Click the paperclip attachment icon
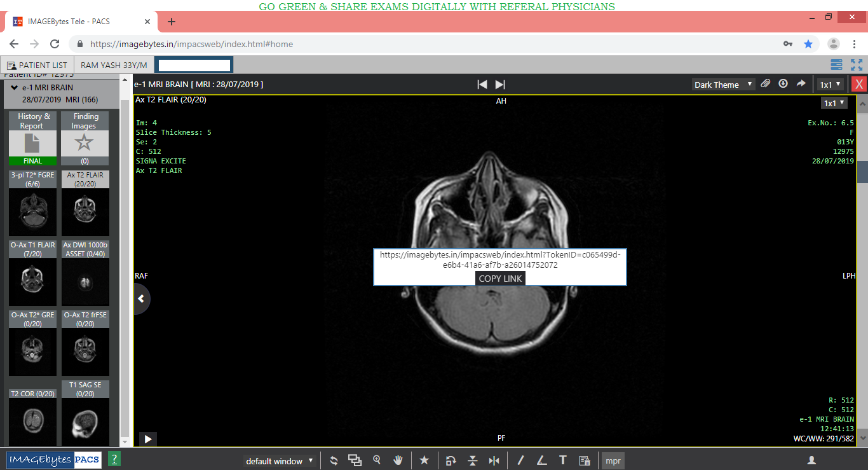 click(x=766, y=84)
